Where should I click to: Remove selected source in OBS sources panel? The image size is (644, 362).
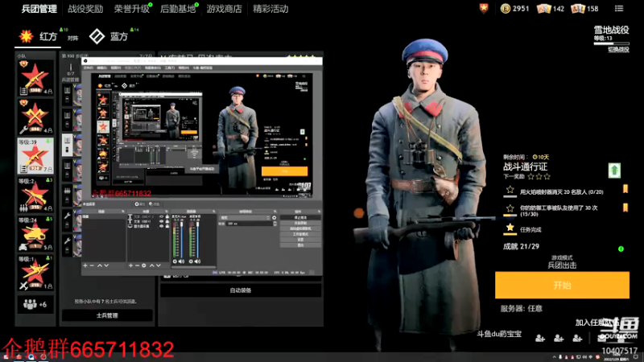[137, 265]
